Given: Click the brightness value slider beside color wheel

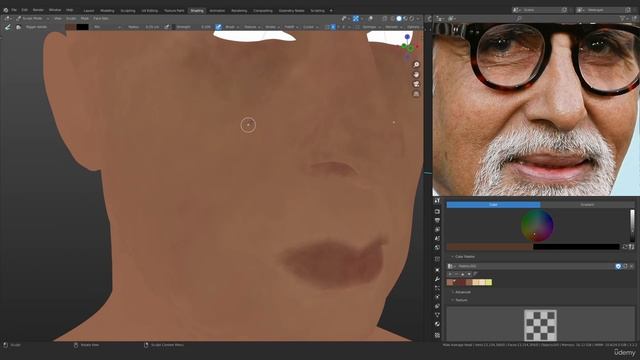Looking at the screenshot, I should pyautogui.click(x=632, y=226).
